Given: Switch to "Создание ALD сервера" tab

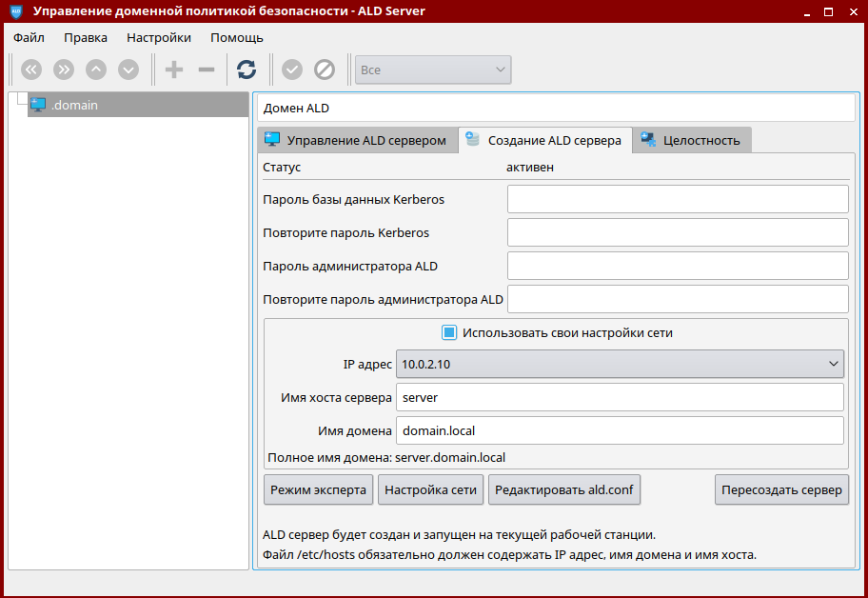Looking at the screenshot, I should [x=544, y=140].
